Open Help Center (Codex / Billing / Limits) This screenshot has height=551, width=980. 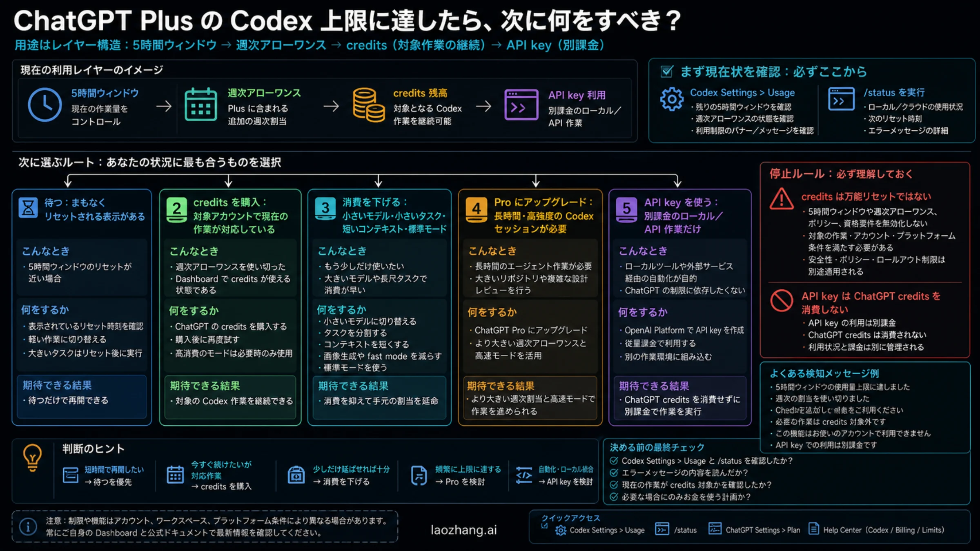pyautogui.click(x=884, y=530)
